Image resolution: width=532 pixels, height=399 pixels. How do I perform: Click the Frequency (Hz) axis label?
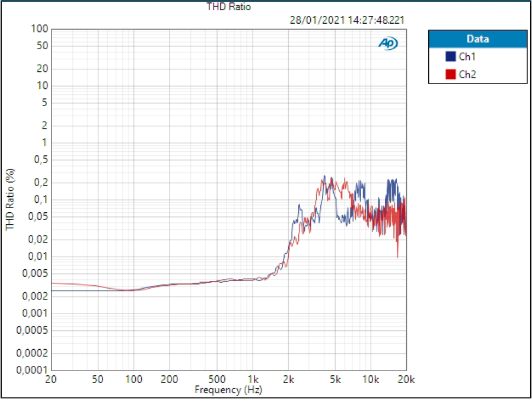[x=228, y=389]
